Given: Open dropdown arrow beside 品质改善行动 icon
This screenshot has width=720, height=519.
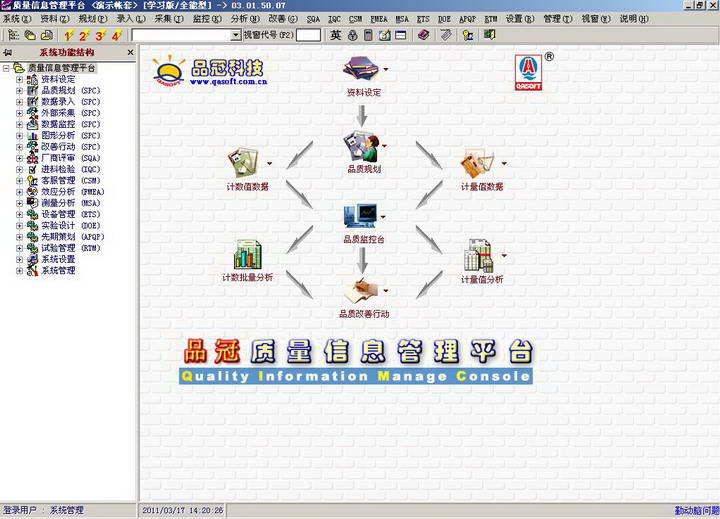Looking at the screenshot, I should [385, 290].
